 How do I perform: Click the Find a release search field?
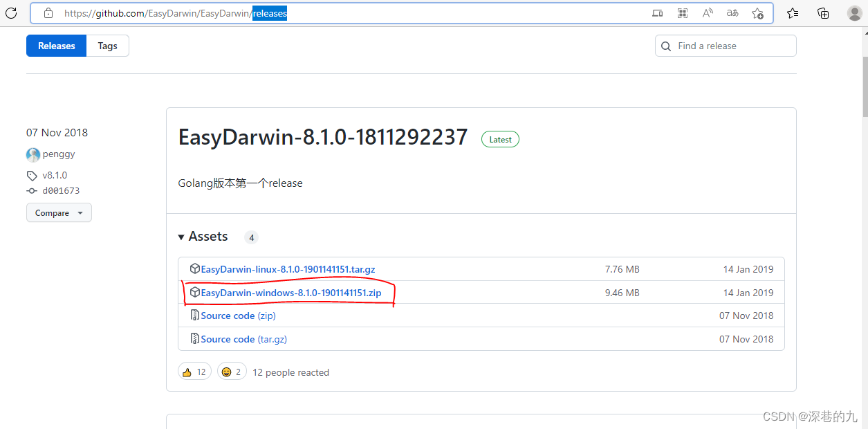pos(725,46)
